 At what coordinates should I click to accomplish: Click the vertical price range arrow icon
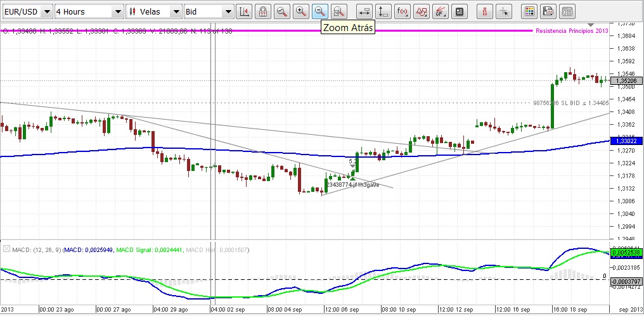383,11
